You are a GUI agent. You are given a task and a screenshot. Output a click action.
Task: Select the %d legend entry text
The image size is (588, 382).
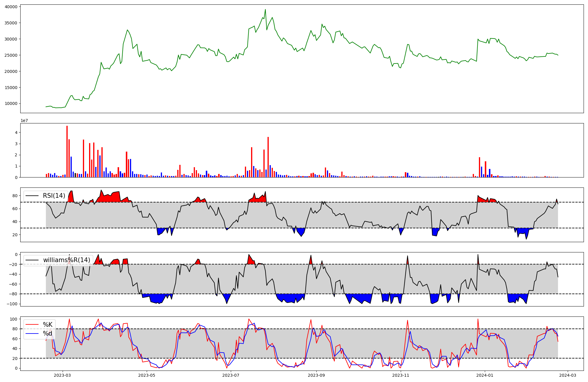48,334
